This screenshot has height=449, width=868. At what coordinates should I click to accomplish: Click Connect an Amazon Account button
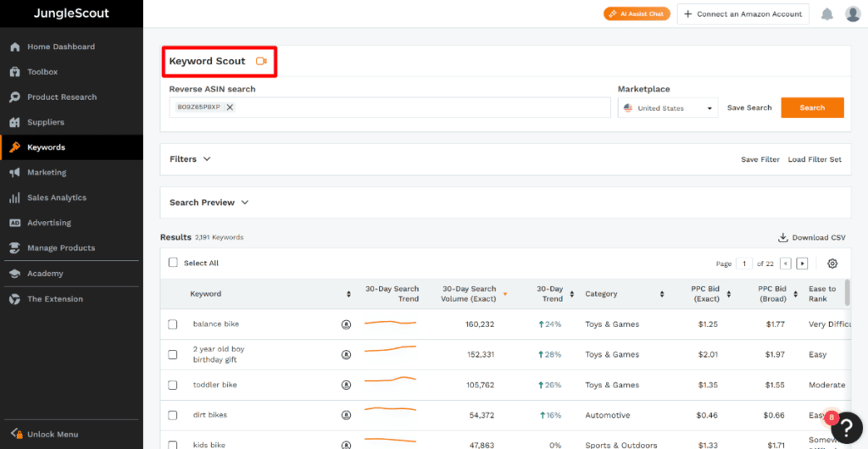pos(743,14)
